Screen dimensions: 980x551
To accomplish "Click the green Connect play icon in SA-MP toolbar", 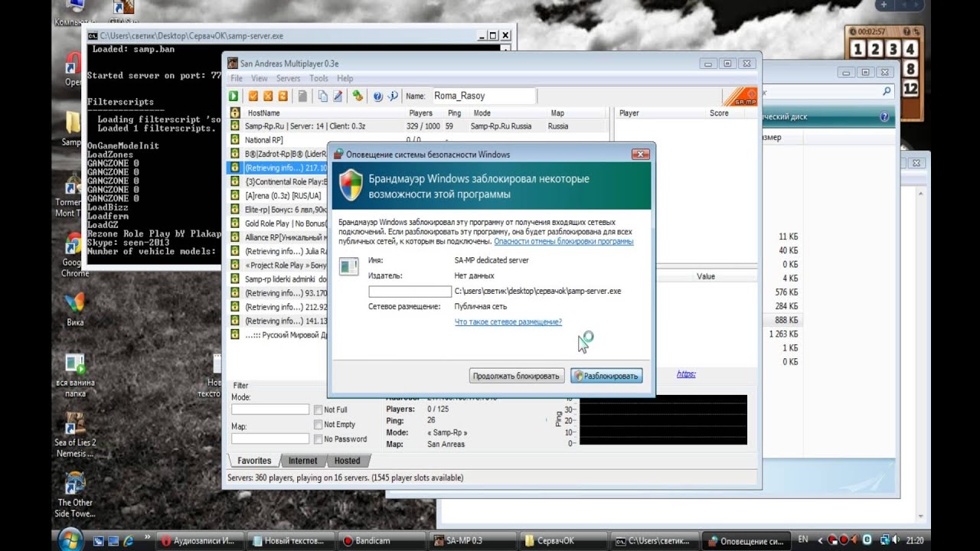I will [x=234, y=96].
